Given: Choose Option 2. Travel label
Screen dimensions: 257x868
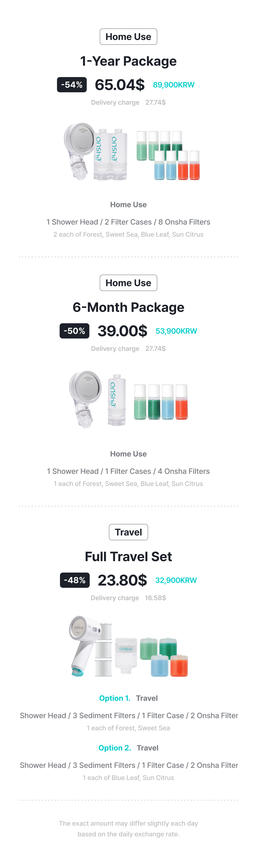Looking at the screenshot, I should 128,748.
